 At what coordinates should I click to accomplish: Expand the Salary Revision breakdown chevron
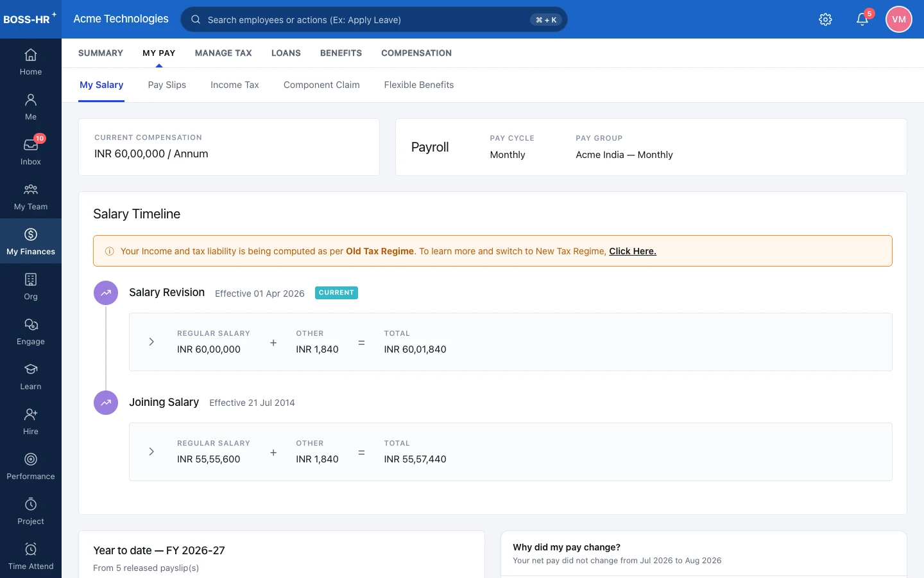pyautogui.click(x=151, y=342)
